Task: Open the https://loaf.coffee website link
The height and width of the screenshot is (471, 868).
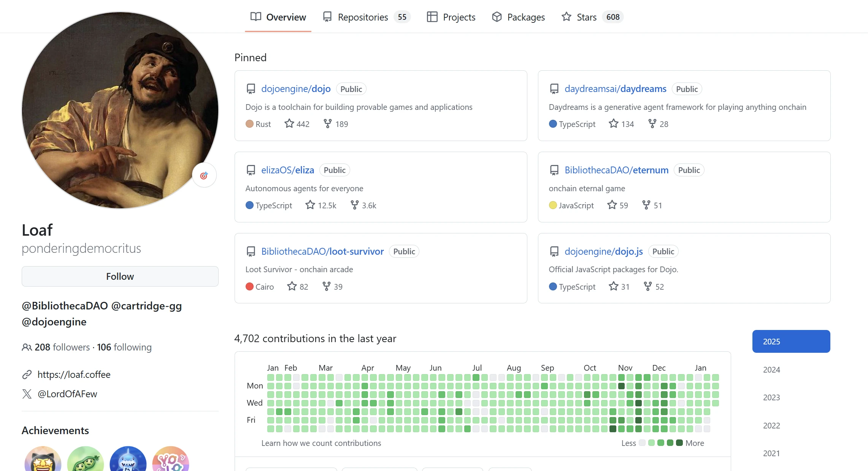Action: click(74, 374)
